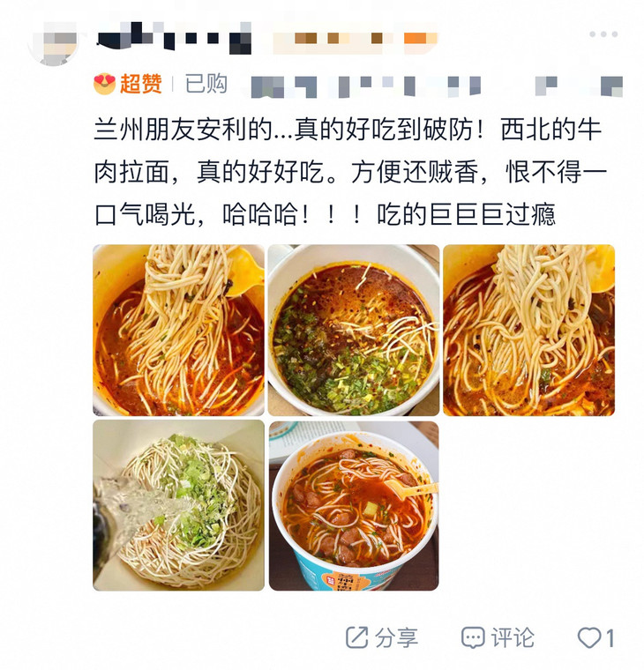Open the three-dot more options menu
Screen dimensions: 644x670
click(x=603, y=34)
